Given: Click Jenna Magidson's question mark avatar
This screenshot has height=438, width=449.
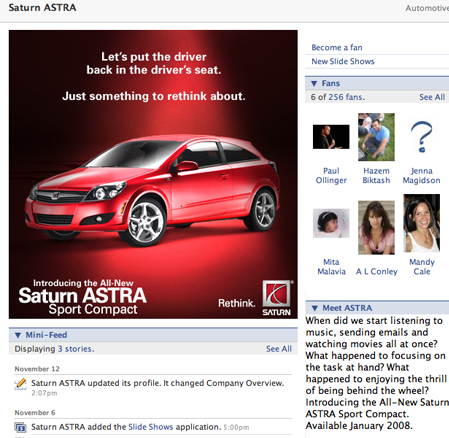Looking at the screenshot, I should (x=422, y=137).
